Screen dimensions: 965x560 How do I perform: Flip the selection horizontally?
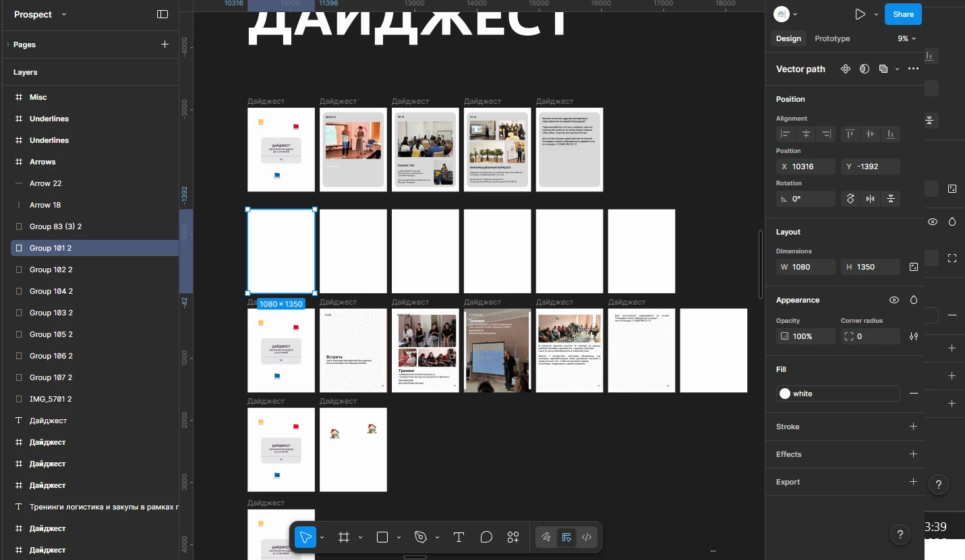point(871,199)
